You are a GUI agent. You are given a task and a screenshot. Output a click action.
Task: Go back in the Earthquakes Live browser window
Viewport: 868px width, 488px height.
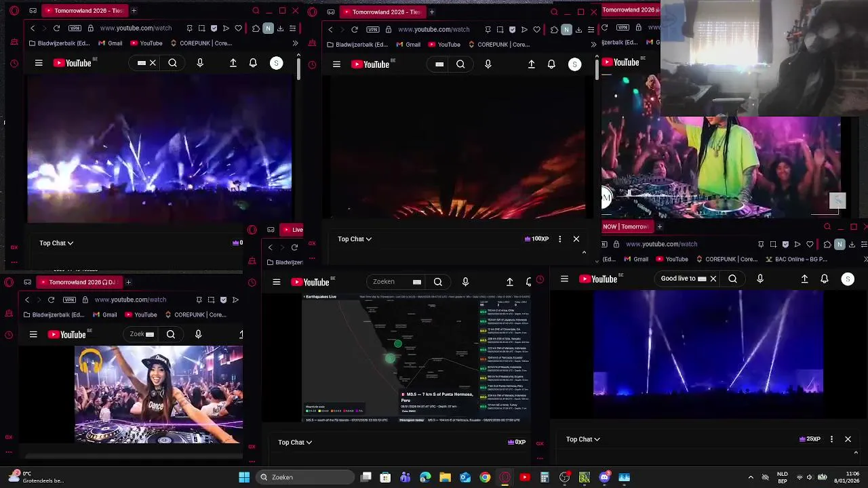point(270,247)
